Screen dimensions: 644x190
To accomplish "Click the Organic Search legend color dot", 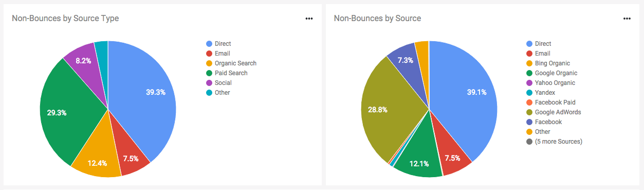I will pos(209,63).
